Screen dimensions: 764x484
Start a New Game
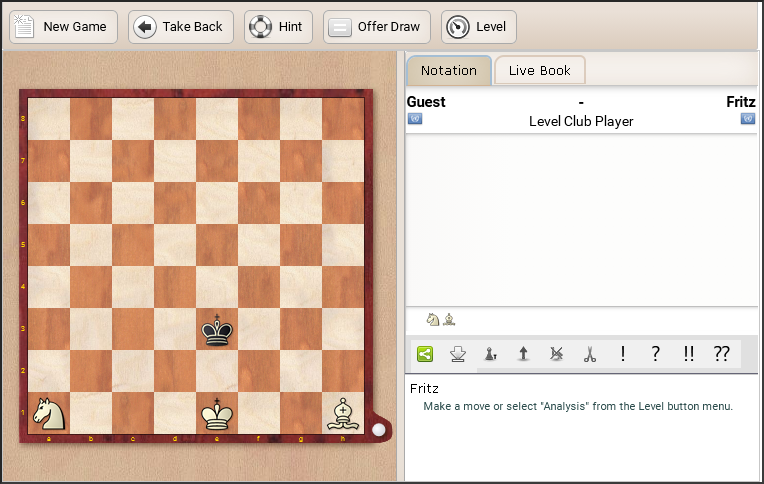(x=63, y=27)
